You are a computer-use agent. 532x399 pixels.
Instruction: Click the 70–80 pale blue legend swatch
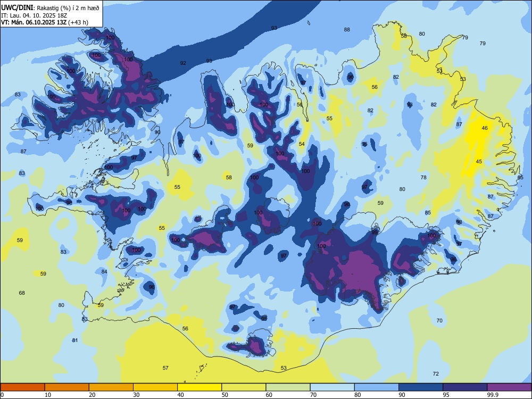332,387
